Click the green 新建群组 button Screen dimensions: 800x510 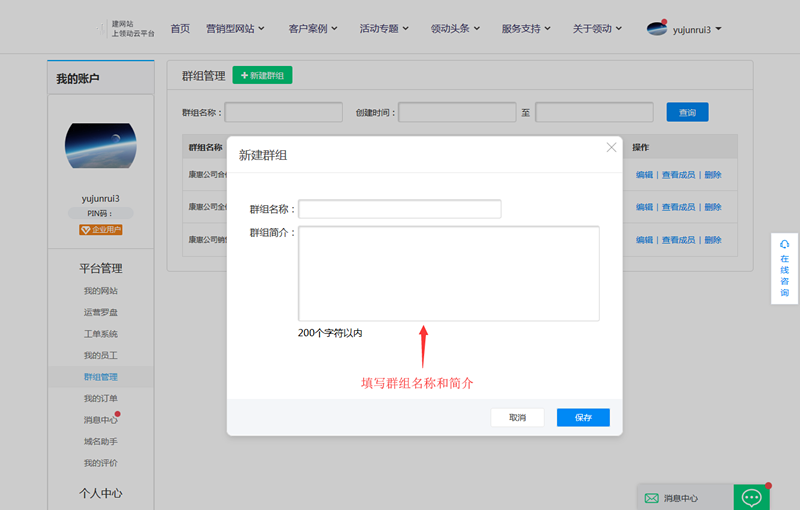click(262, 76)
